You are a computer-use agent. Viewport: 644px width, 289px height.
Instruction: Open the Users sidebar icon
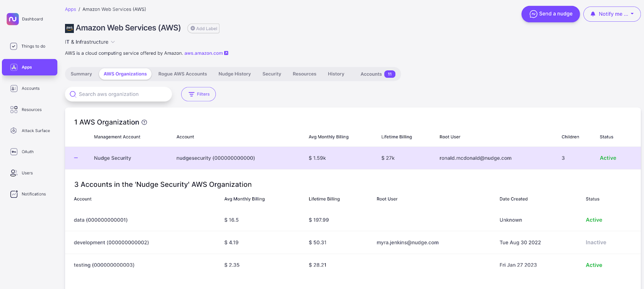pyautogui.click(x=14, y=173)
